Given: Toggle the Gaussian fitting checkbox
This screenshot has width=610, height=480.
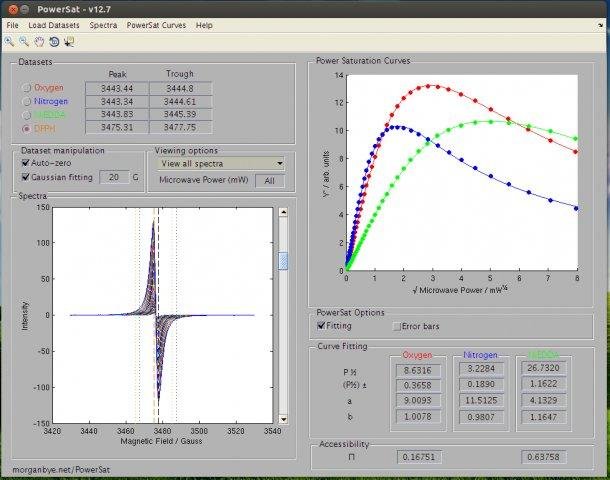Looking at the screenshot, I should pyautogui.click(x=26, y=177).
